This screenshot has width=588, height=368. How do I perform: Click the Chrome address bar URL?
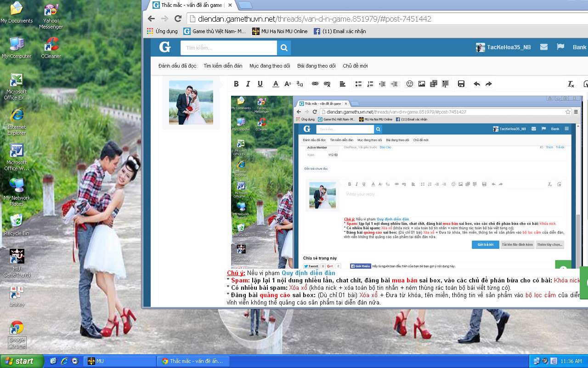315,19
